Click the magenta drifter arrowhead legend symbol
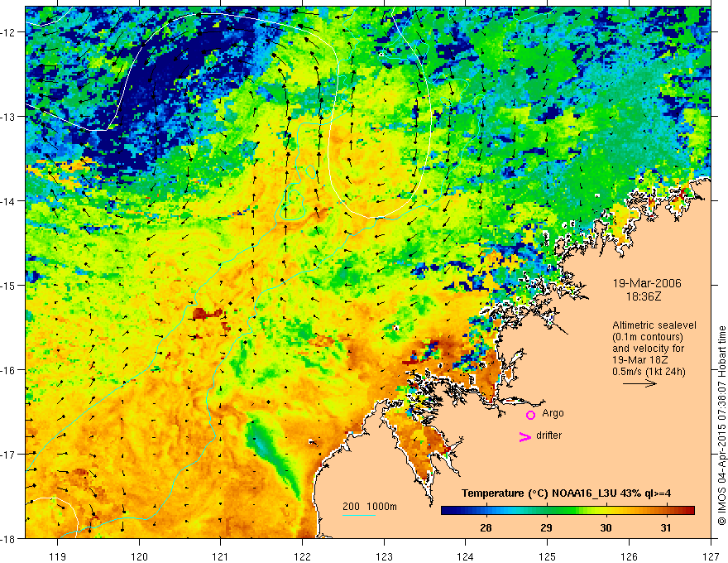This screenshot has height=563, width=728. pos(524,436)
